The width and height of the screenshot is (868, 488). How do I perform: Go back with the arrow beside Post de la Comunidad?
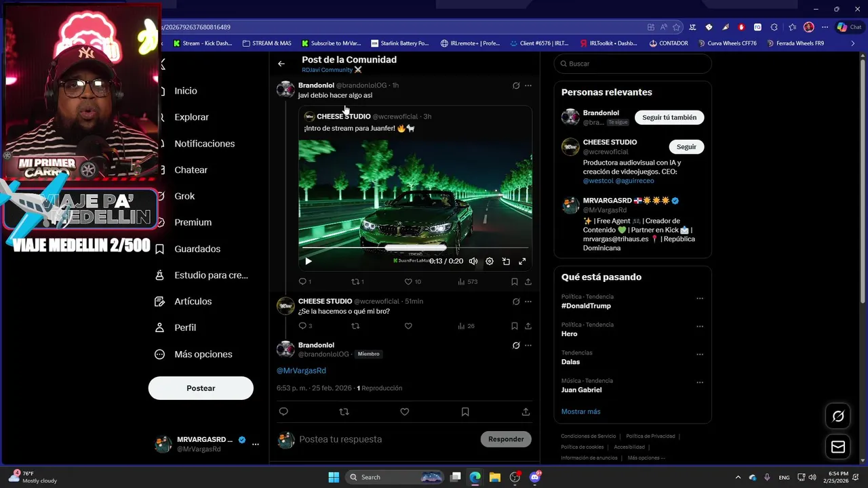tap(281, 64)
